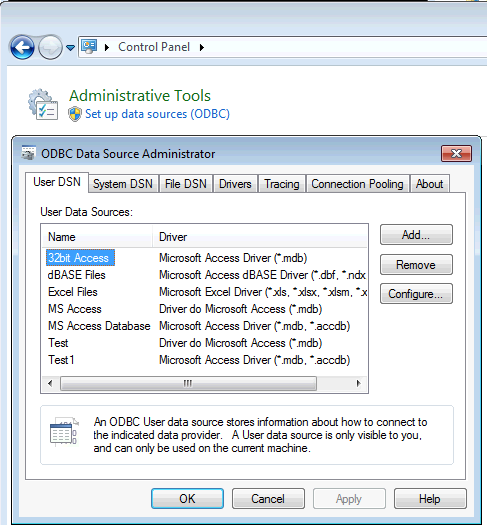Click the horizontal scrollbar left arrow
Viewport: 487px width, 525px height.
(50, 383)
